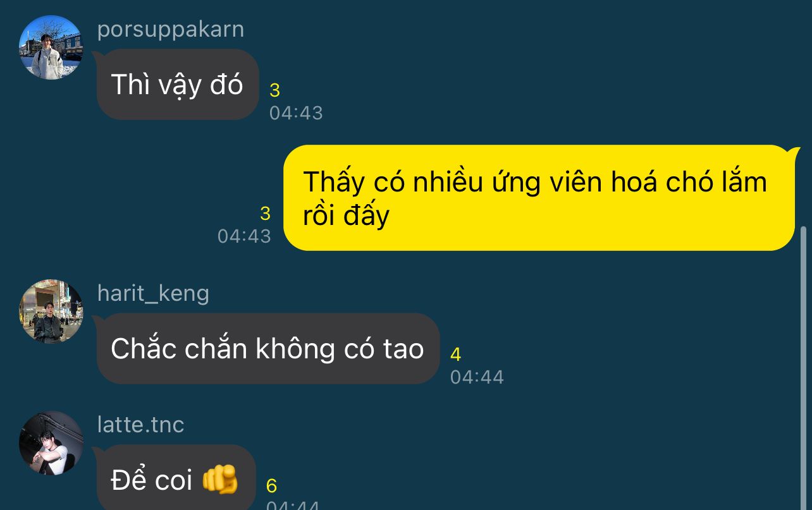Click the 04:44 timestamp beside harit_keng's message
The width and height of the screenshot is (812, 510).
(477, 377)
